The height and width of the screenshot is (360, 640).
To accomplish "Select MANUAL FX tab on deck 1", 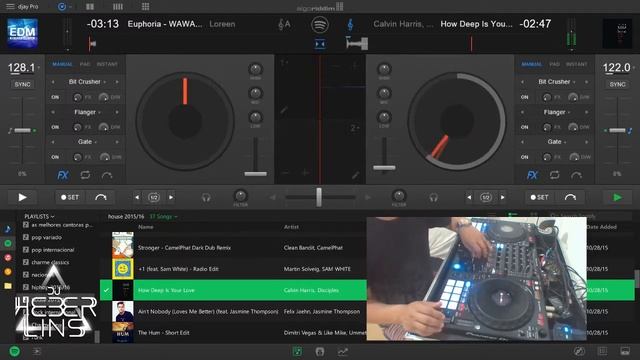I will pyautogui.click(x=62, y=64).
